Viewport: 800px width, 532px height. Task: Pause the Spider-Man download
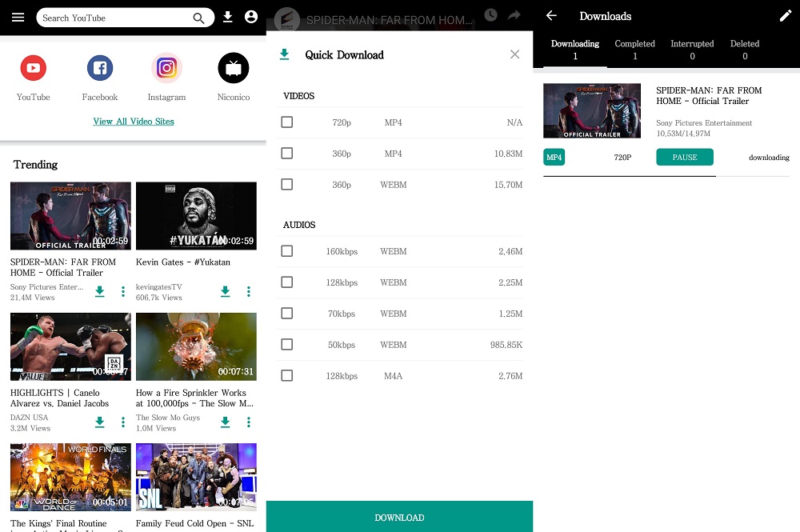pos(685,157)
